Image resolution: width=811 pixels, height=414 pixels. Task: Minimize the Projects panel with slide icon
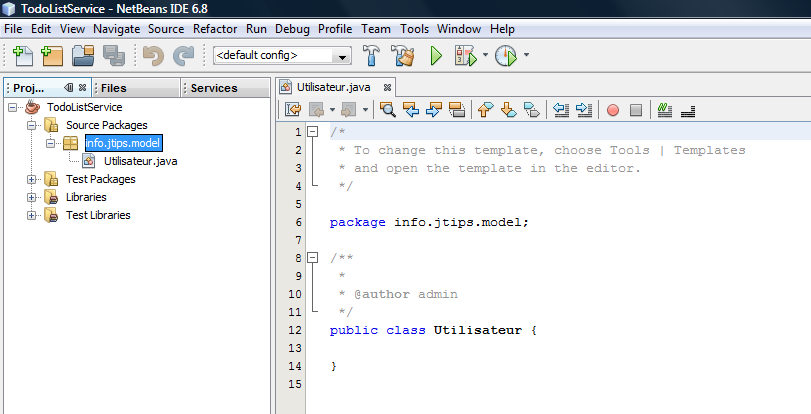[69, 87]
